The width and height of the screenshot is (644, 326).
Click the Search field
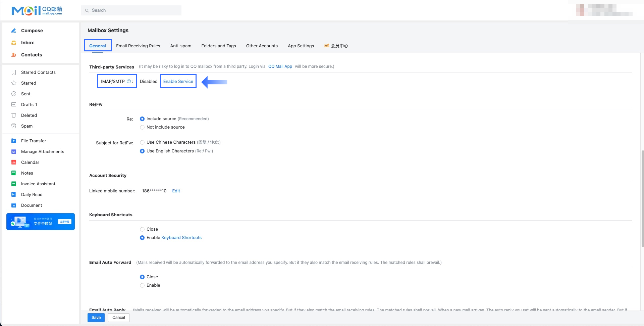(x=131, y=10)
